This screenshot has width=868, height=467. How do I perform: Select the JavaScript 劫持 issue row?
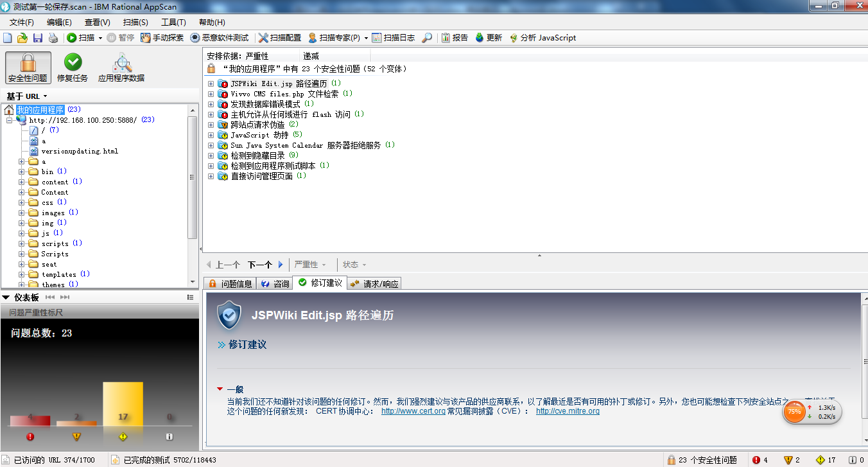point(259,135)
